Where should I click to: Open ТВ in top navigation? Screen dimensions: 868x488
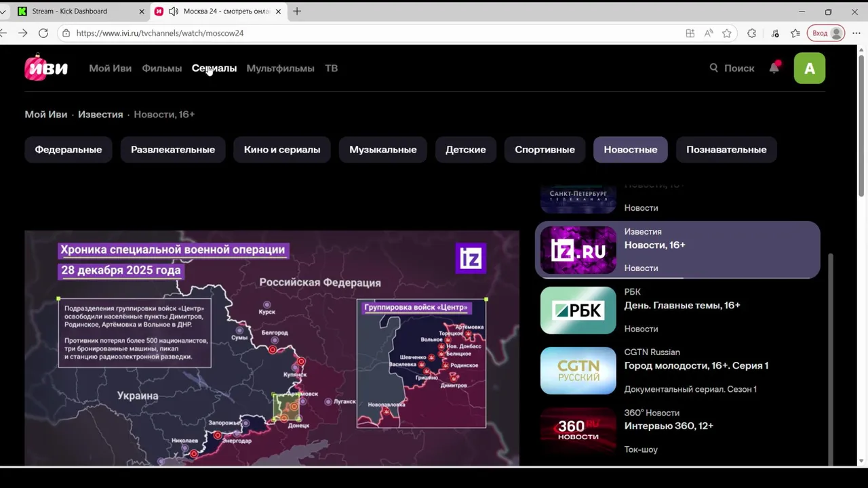pos(331,68)
